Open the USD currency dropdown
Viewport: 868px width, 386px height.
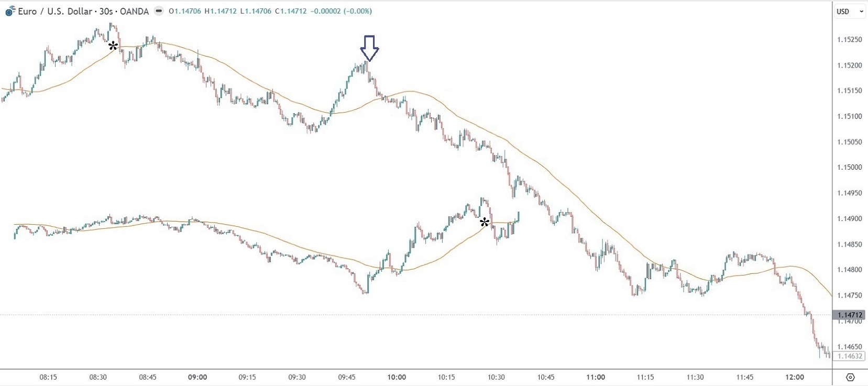[850, 12]
